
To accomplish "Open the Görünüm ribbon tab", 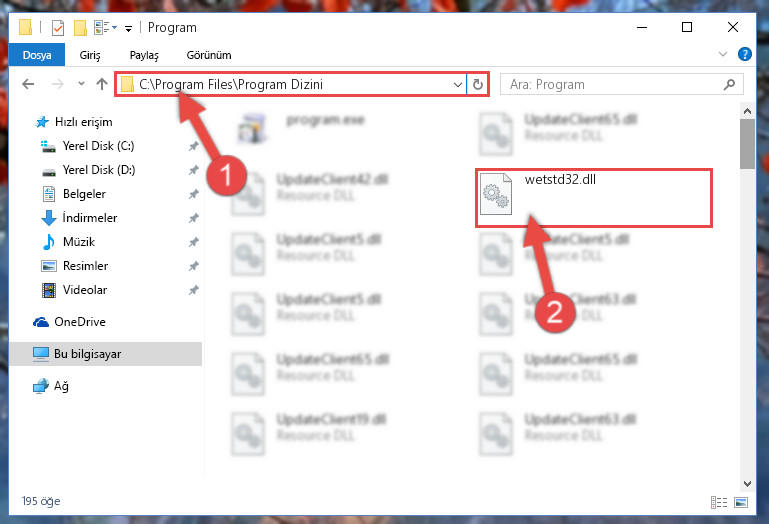I will 209,55.
